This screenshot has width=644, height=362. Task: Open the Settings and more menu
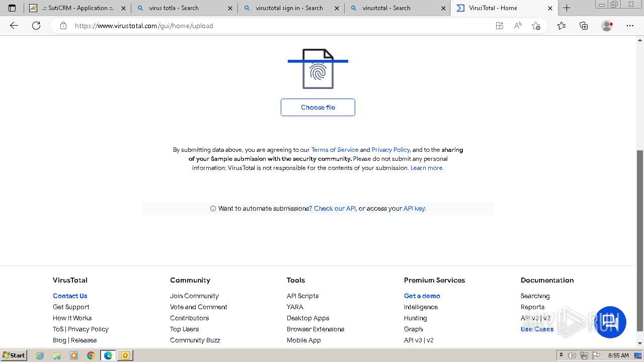pyautogui.click(x=630, y=26)
